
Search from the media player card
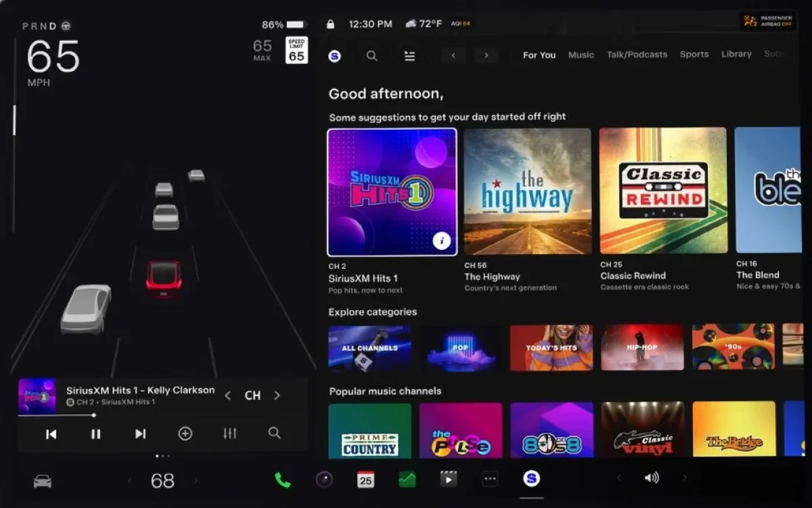pos(274,433)
